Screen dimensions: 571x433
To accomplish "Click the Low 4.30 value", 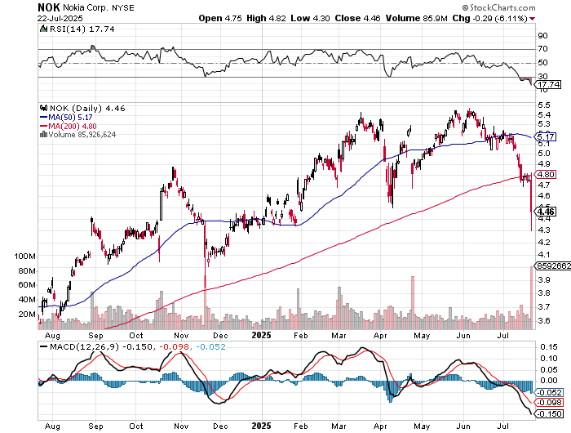I will pos(310,18).
